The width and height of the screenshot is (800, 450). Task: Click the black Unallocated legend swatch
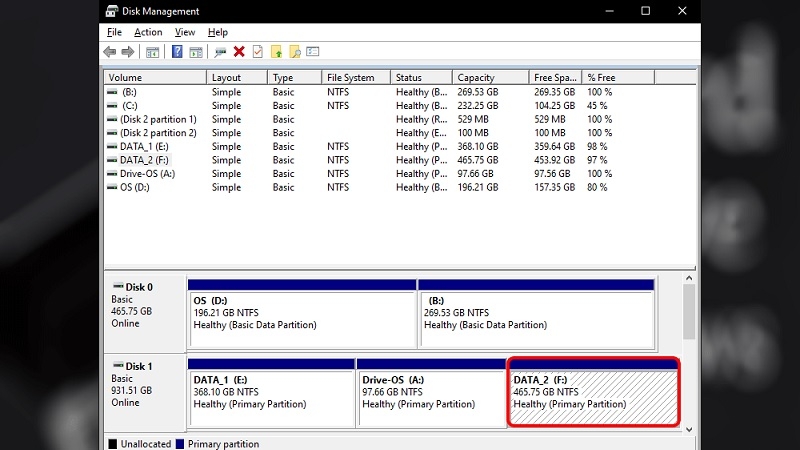(113, 444)
